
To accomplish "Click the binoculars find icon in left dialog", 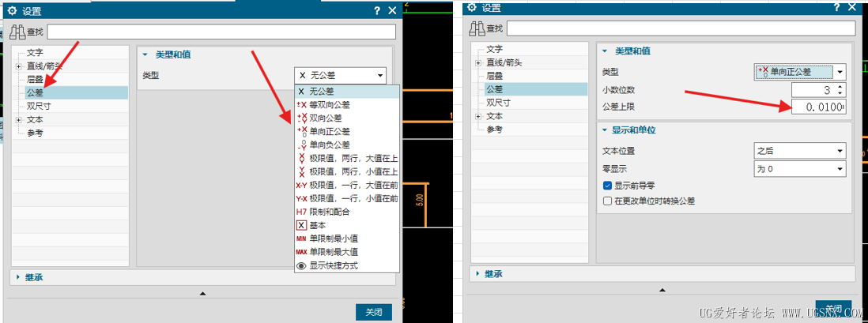I will coord(17,32).
